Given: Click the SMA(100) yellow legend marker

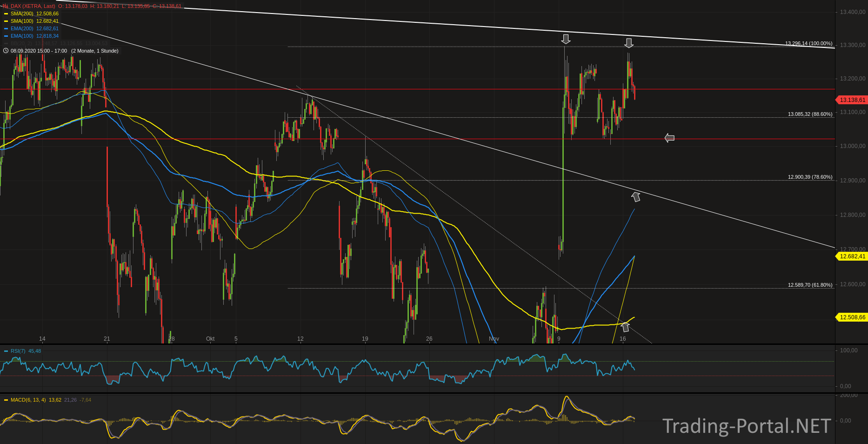Looking at the screenshot, I should click(6, 21).
